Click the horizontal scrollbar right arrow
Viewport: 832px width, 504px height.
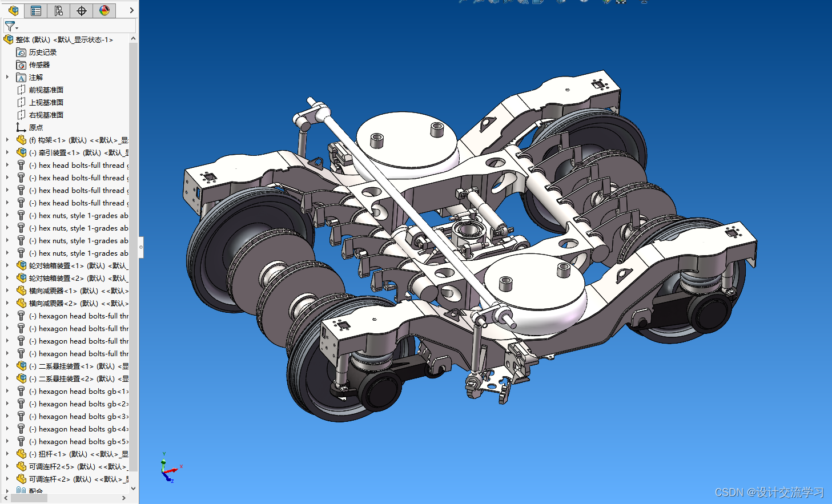tap(124, 498)
